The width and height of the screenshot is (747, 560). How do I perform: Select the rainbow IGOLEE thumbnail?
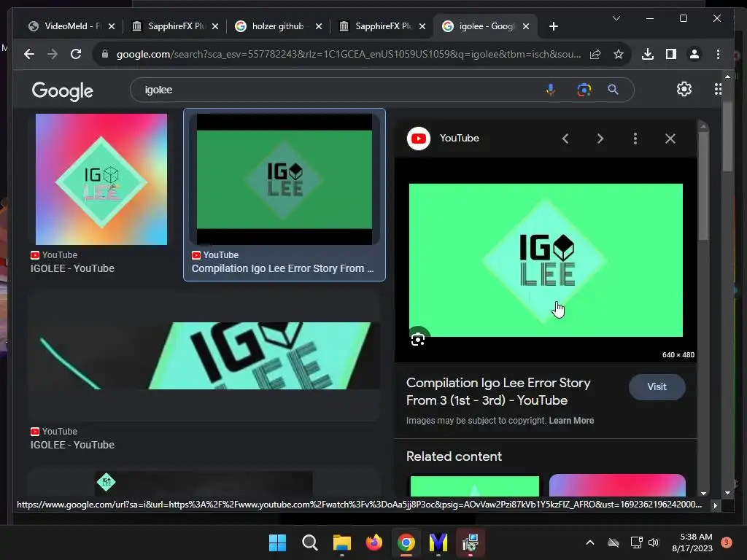tap(101, 179)
